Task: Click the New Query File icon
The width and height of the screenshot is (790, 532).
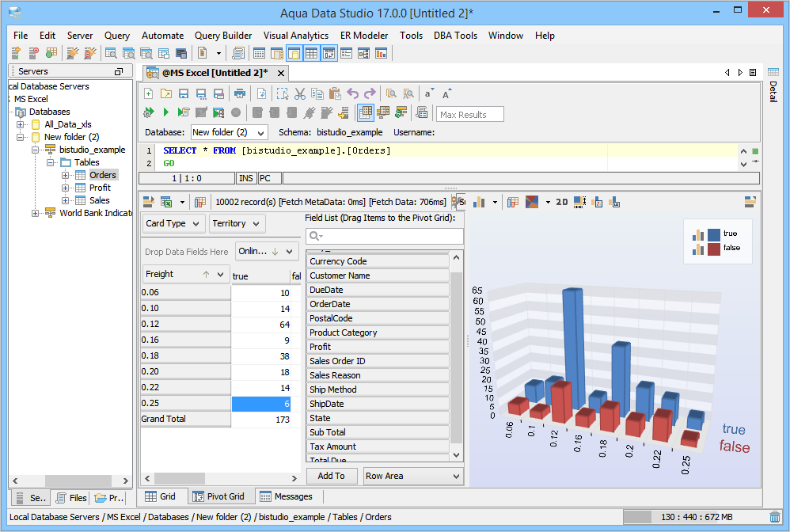Action: (149, 93)
